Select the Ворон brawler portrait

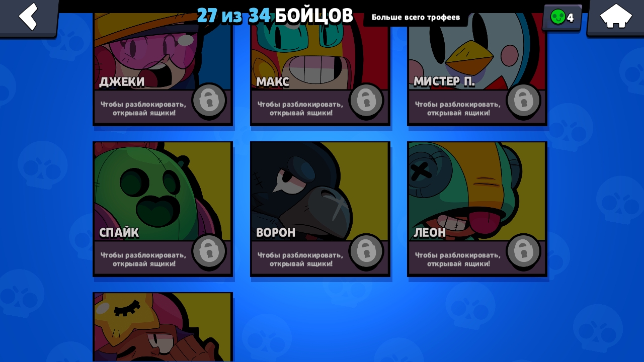(x=320, y=191)
